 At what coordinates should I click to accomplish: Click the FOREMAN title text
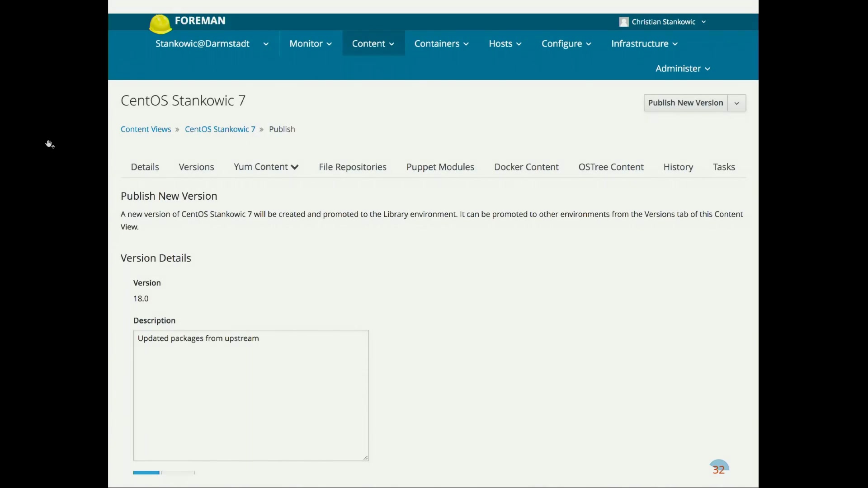pyautogui.click(x=200, y=21)
